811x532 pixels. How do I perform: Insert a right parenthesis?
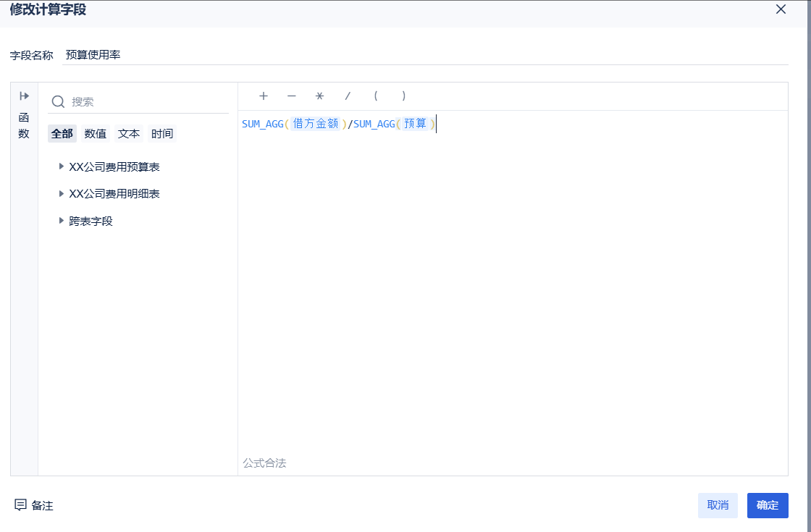click(404, 96)
